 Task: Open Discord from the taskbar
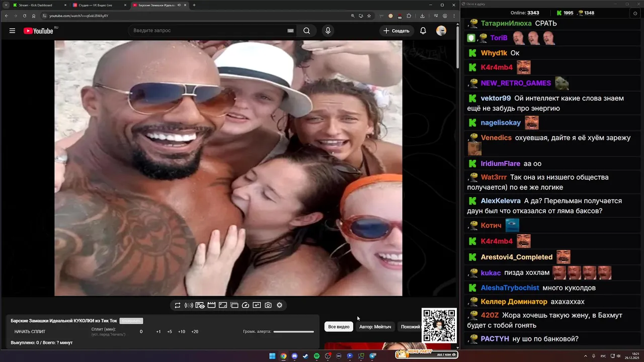point(294,356)
